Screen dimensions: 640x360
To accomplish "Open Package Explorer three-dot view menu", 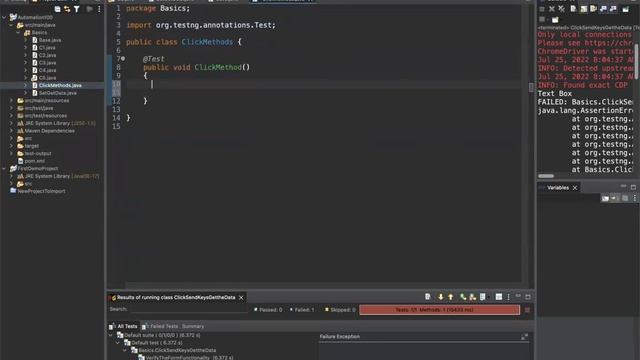I will tap(99, 9).
